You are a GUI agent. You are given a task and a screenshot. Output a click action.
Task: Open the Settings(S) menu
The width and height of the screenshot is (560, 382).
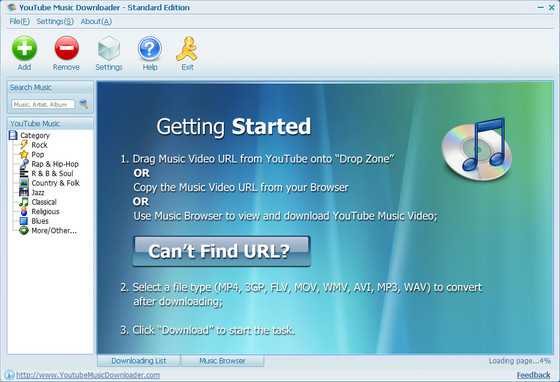[x=55, y=21]
